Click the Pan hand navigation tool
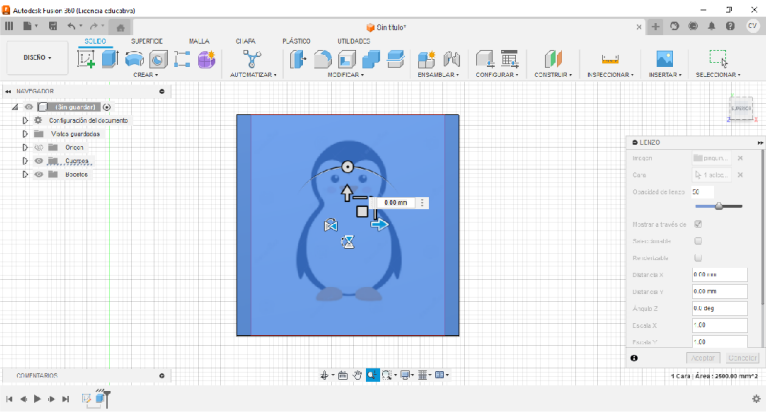 pyautogui.click(x=358, y=375)
